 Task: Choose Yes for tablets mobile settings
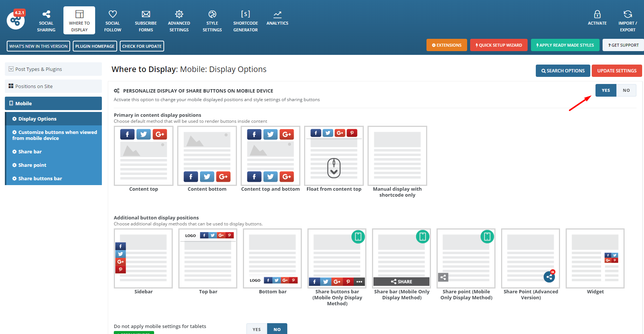click(257, 329)
